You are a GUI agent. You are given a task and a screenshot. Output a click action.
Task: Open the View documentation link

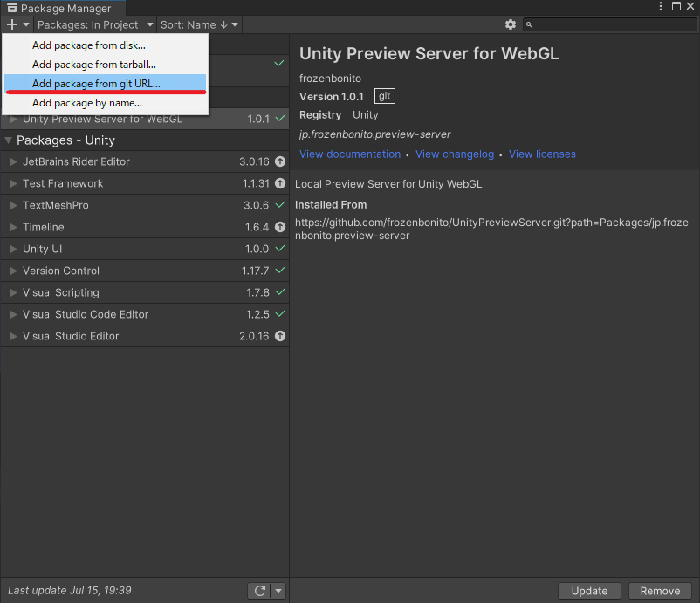click(350, 154)
